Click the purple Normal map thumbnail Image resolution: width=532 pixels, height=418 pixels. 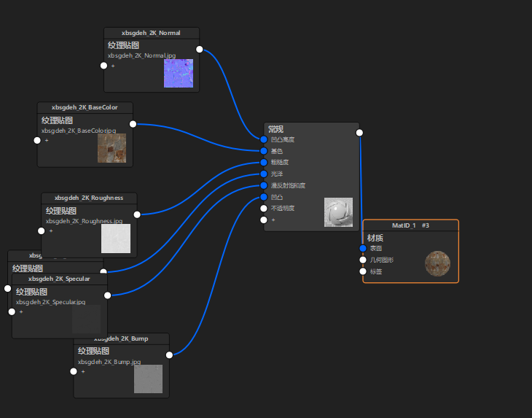(x=178, y=74)
